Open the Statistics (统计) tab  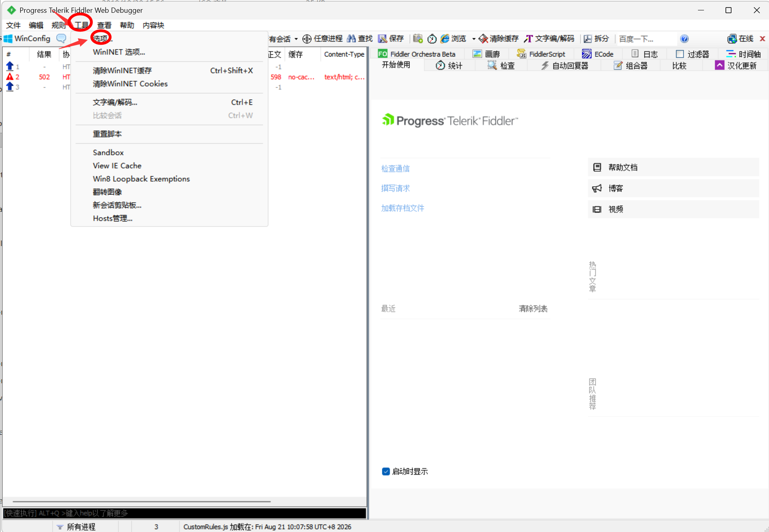pyautogui.click(x=449, y=65)
